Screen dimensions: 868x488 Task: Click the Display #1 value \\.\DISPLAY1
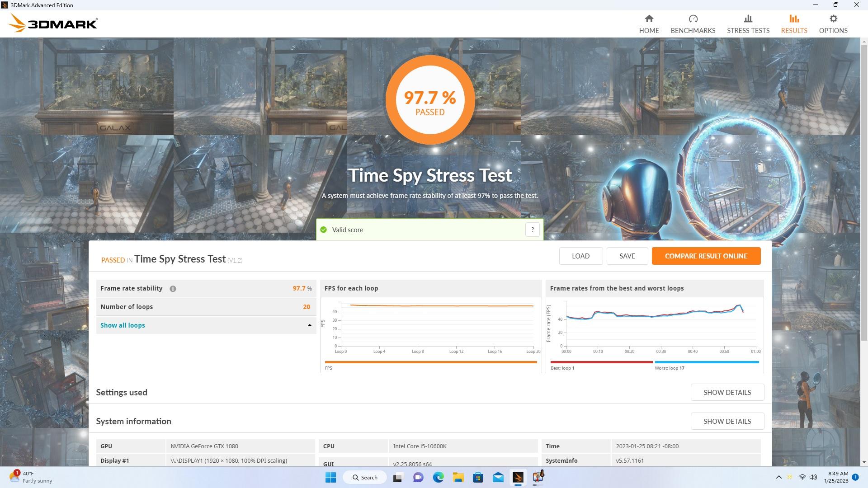click(229, 460)
